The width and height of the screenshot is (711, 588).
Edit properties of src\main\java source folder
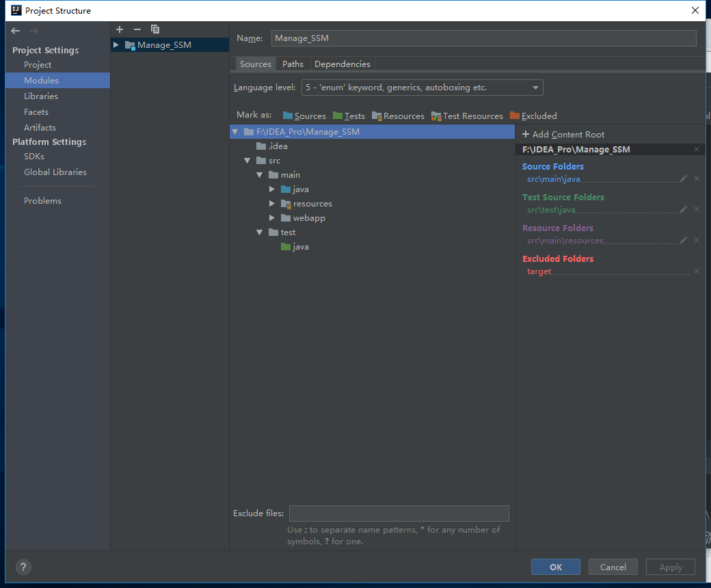tap(684, 179)
